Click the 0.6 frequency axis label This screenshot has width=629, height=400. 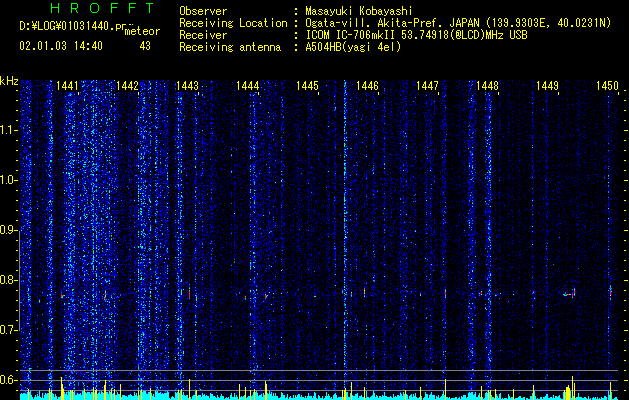(9, 380)
